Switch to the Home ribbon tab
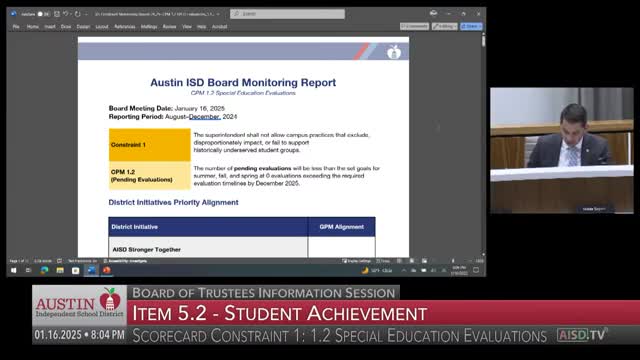This screenshot has width=640, height=360. [33, 27]
